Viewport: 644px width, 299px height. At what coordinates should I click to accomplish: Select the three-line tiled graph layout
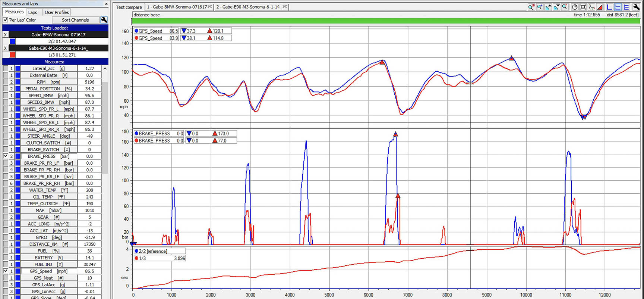pyautogui.click(x=626, y=7)
